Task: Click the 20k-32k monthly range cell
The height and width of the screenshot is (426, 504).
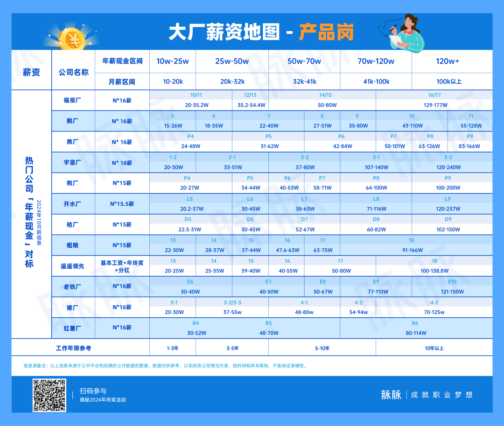Action: pyautogui.click(x=232, y=82)
